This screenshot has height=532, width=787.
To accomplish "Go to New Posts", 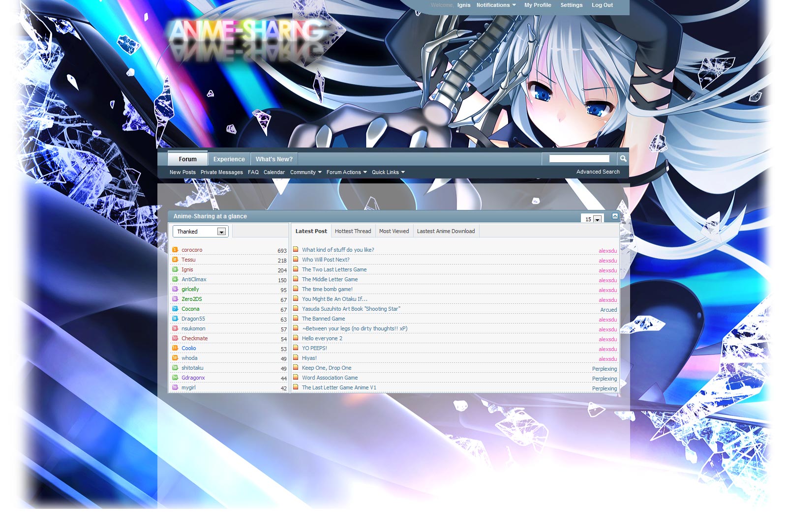I will (x=182, y=172).
